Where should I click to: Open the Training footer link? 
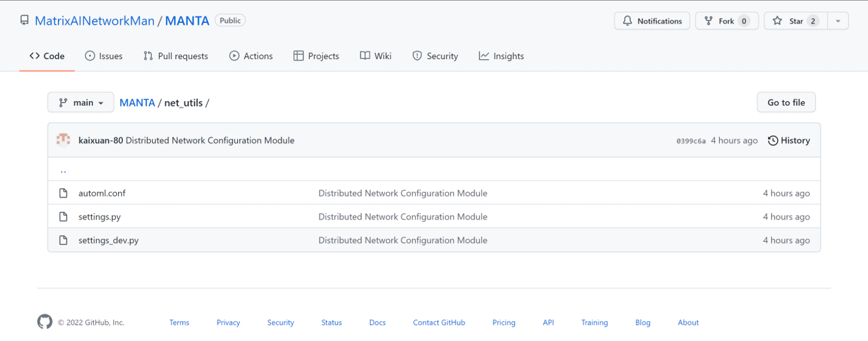(x=594, y=322)
